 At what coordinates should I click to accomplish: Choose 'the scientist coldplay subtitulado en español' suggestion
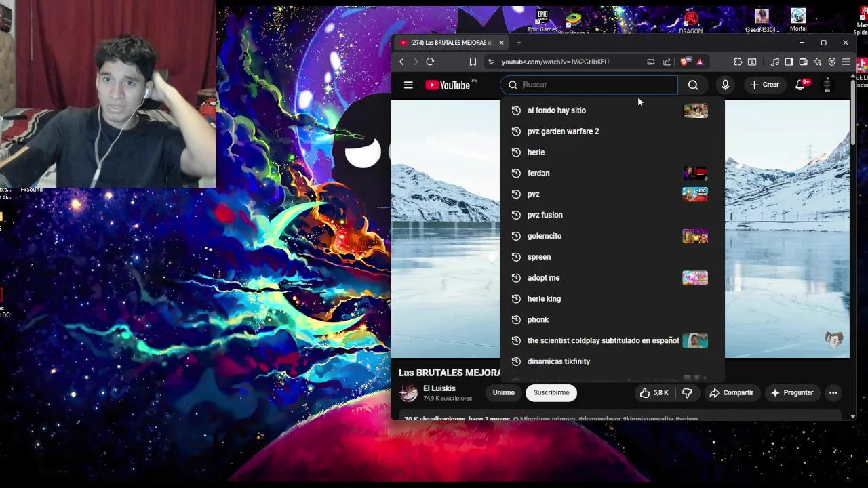[612, 341]
